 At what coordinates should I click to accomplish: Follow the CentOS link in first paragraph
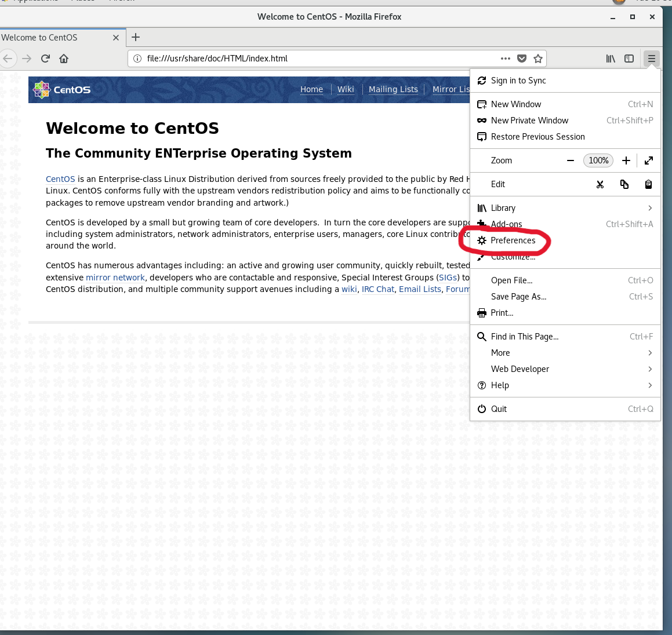tap(60, 179)
